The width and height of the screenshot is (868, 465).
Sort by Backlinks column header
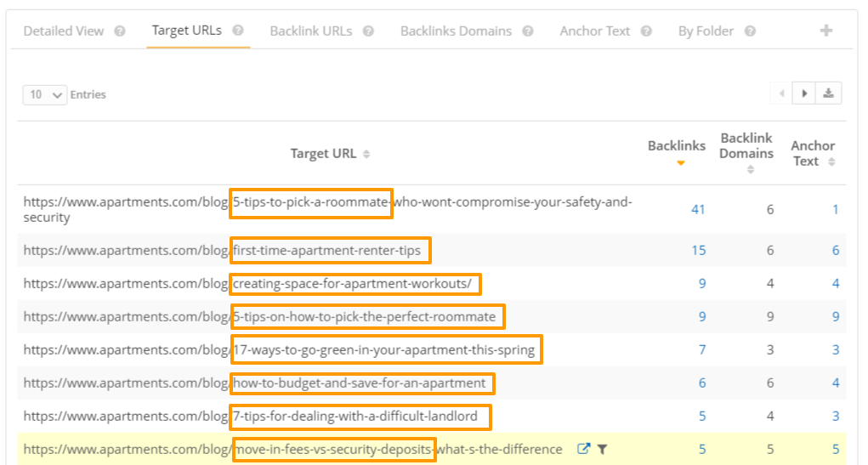[677, 151]
